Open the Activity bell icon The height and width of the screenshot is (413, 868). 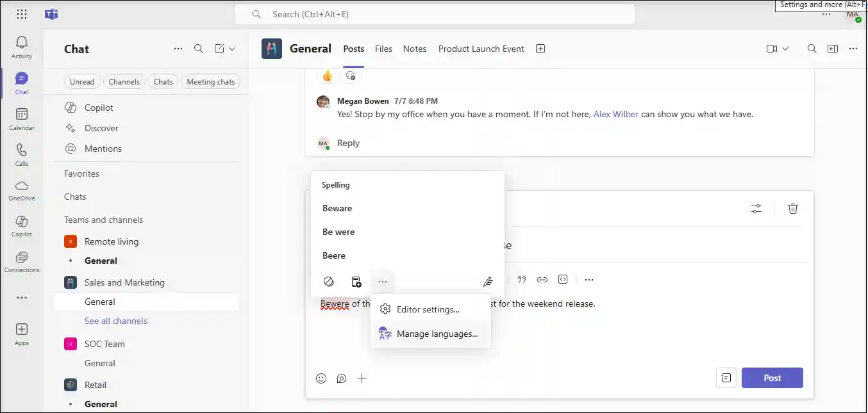[22, 47]
